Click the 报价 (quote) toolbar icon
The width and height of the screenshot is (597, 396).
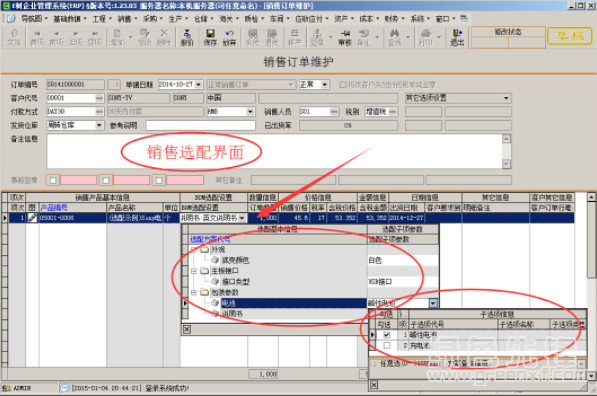pyautogui.click(x=187, y=37)
